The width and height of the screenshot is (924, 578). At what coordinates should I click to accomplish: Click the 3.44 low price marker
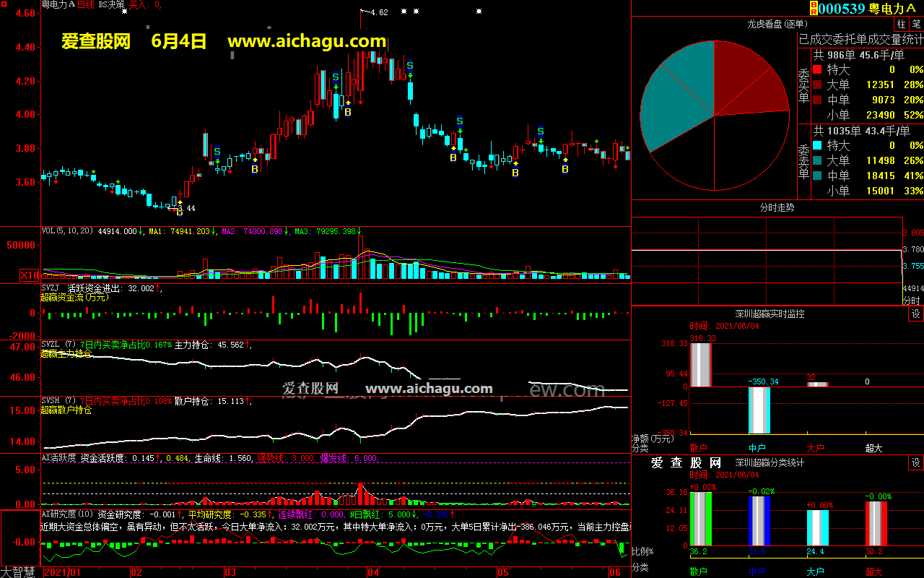(186, 208)
